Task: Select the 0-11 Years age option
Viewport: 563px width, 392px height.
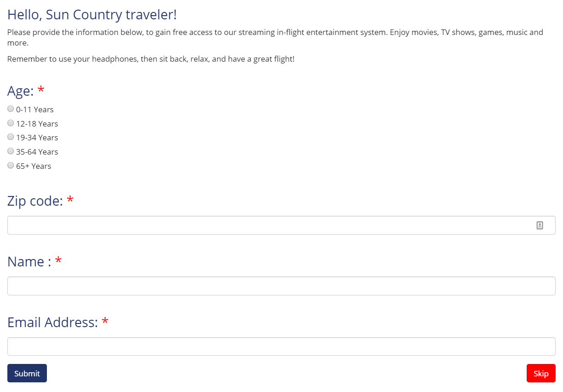Action: tap(11, 109)
